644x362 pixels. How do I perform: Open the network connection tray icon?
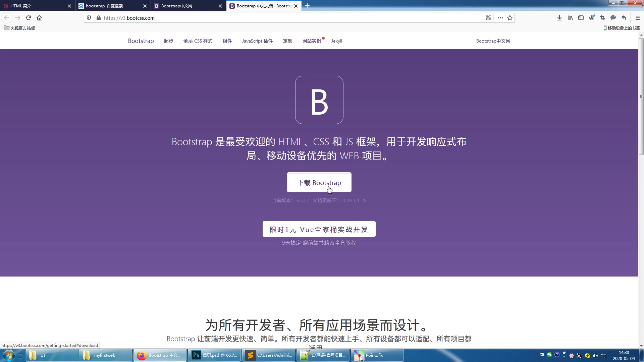click(604, 356)
